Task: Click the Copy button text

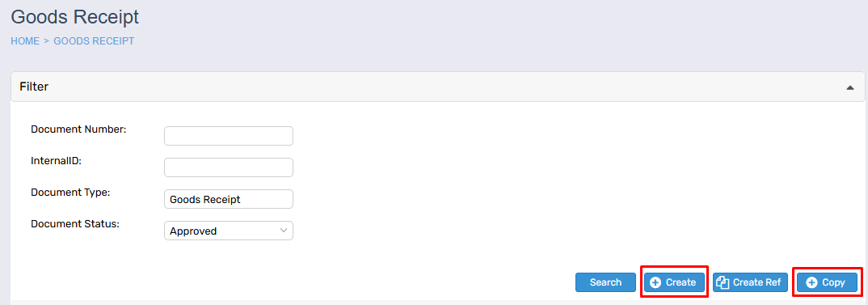Action: 834,283
